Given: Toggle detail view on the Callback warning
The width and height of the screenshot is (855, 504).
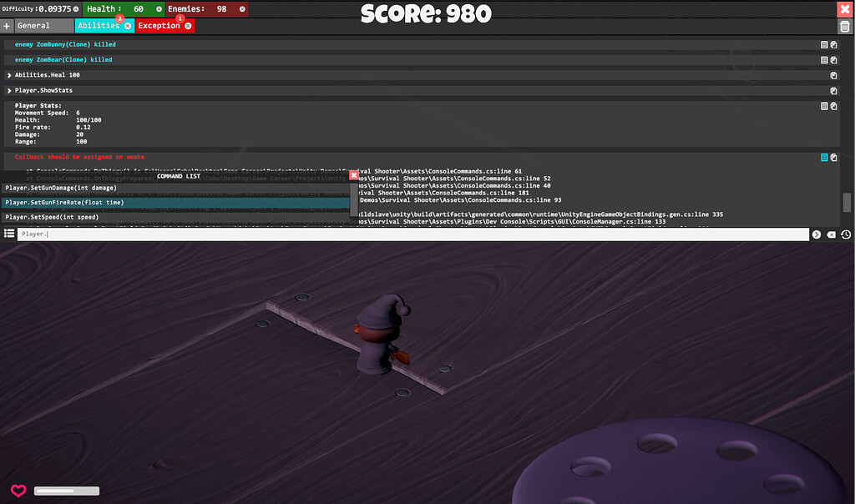Looking at the screenshot, I should click(822, 157).
